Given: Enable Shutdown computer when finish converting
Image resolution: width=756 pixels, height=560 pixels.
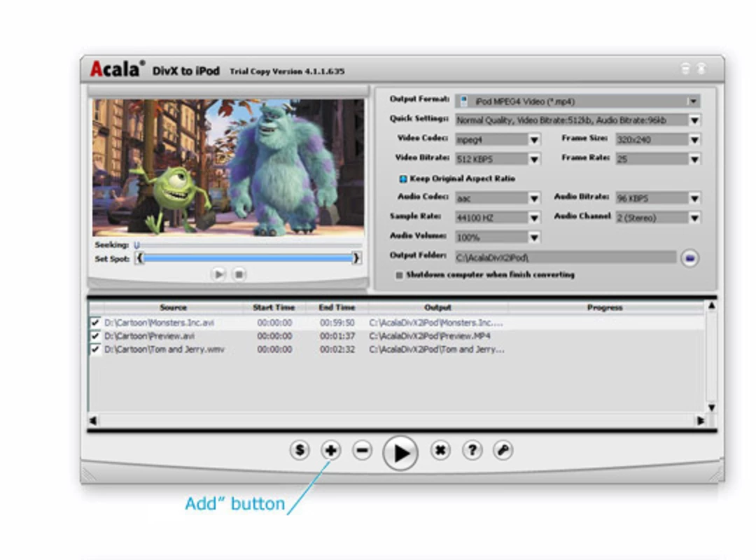Looking at the screenshot, I should [399, 275].
